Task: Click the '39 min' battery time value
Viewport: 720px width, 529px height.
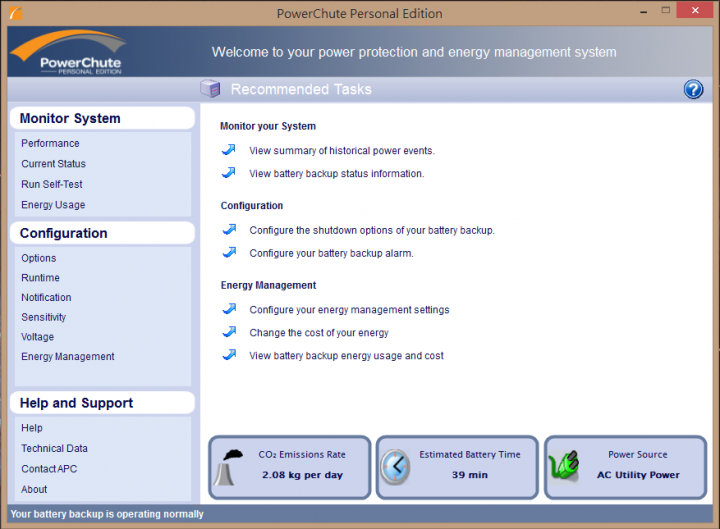Action: [x=470, y=475]
